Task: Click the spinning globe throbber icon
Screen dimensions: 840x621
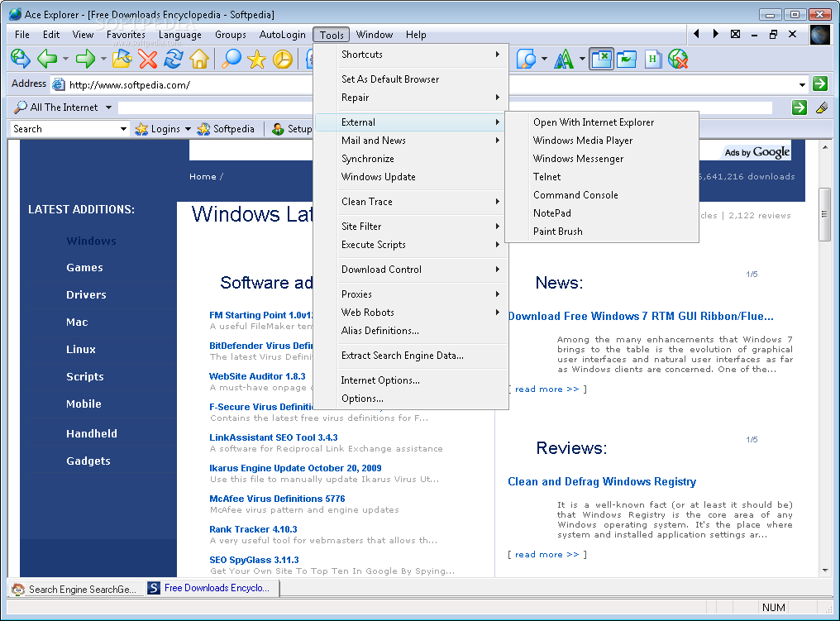Action: tap(819, 35)
